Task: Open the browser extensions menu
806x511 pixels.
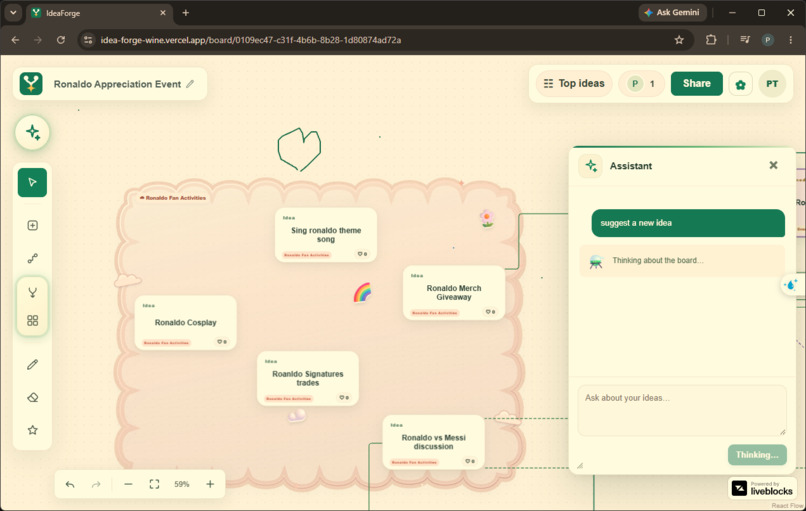Action: (711, 40)
